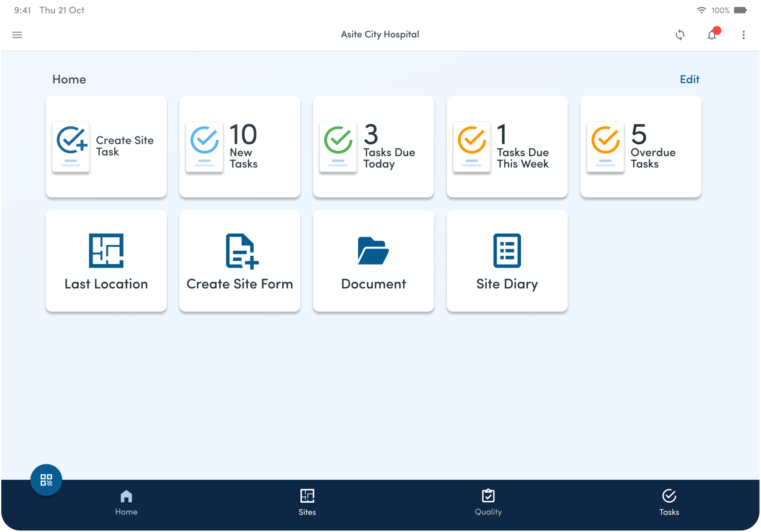
Task: Tap the Asite City Hospital title
Action: point(380,35)
